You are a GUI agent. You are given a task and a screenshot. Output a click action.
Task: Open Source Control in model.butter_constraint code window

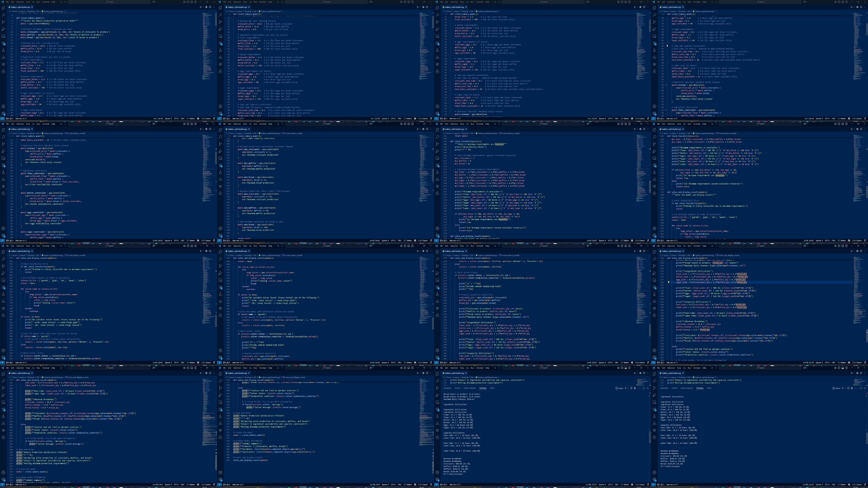[x=3, y=144]
